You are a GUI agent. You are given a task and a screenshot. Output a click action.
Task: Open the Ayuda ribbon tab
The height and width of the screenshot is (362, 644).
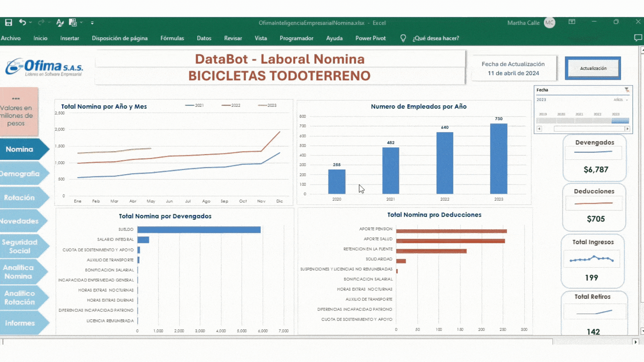[x=334, y=38]
